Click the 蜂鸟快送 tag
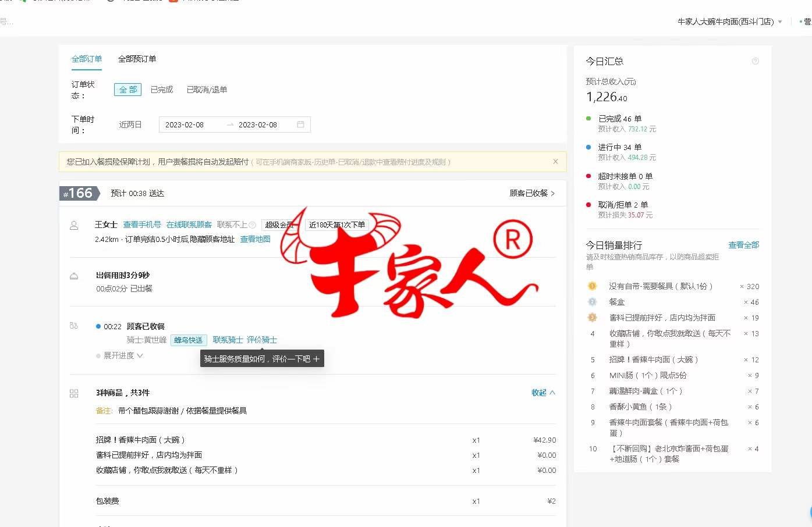Viewport: 812px width, 527px height. 189,340
